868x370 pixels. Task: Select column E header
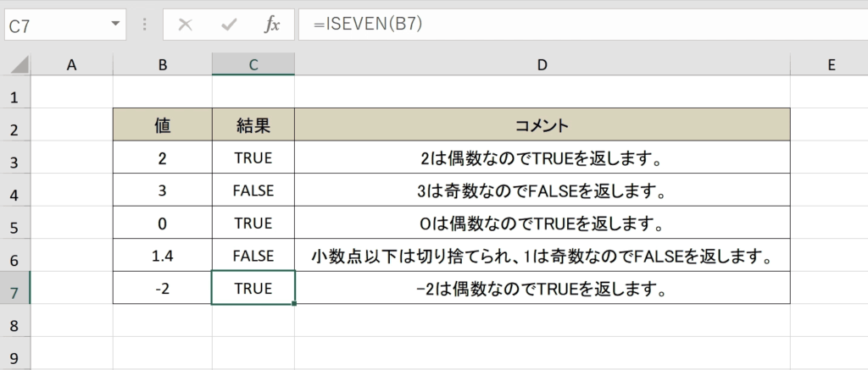[x=829, y=65]
